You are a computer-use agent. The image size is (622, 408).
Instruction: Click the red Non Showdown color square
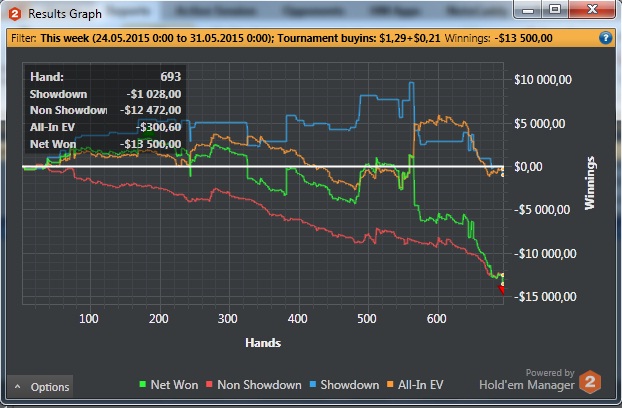[209, 384]
